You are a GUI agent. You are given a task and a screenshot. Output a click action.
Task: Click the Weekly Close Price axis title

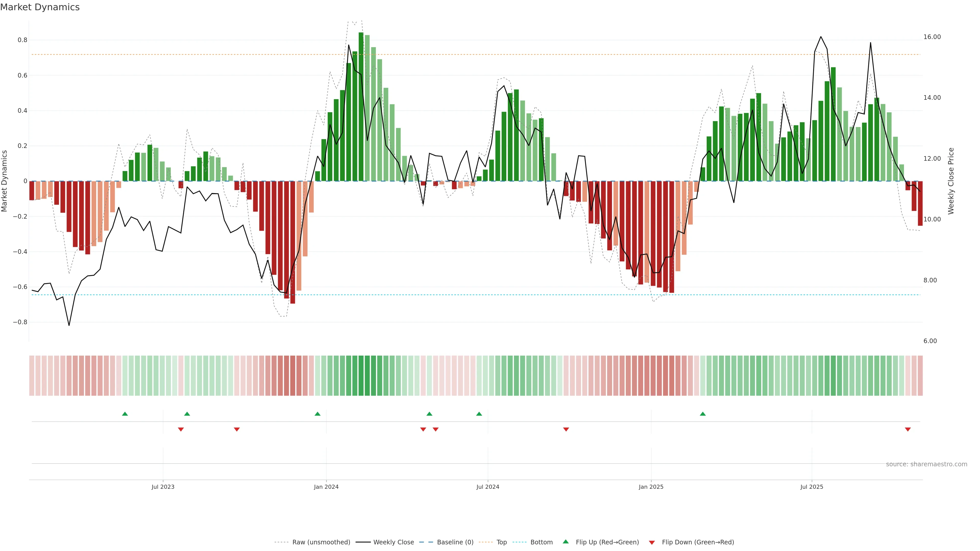point(951,181)
